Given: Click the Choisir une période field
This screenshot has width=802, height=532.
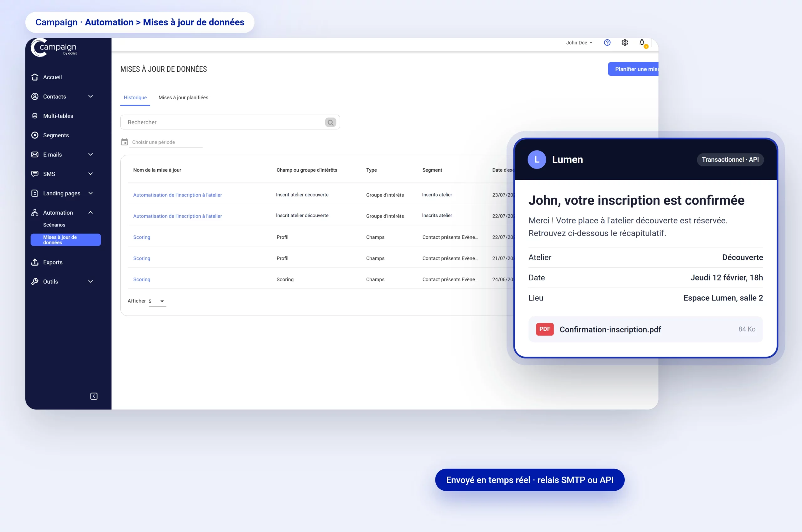Looking at the screenshot, I should (165, 142).
